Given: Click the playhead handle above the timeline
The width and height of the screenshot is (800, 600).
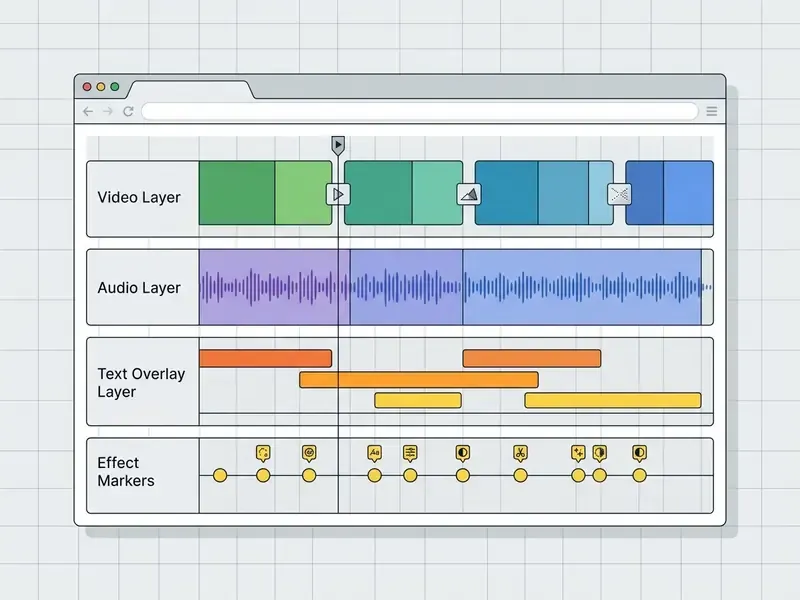Looking at the screenshot, I should (x=338, y=145).
